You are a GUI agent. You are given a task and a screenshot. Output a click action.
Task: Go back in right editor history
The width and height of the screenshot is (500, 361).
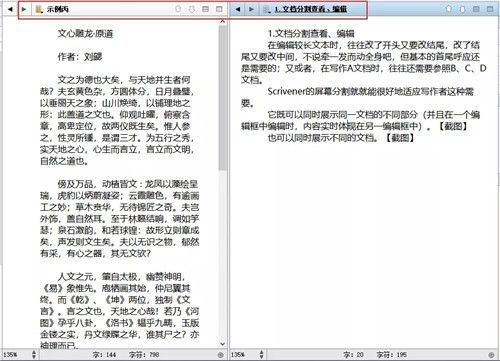pyautogui.click(x=238, y=9)
